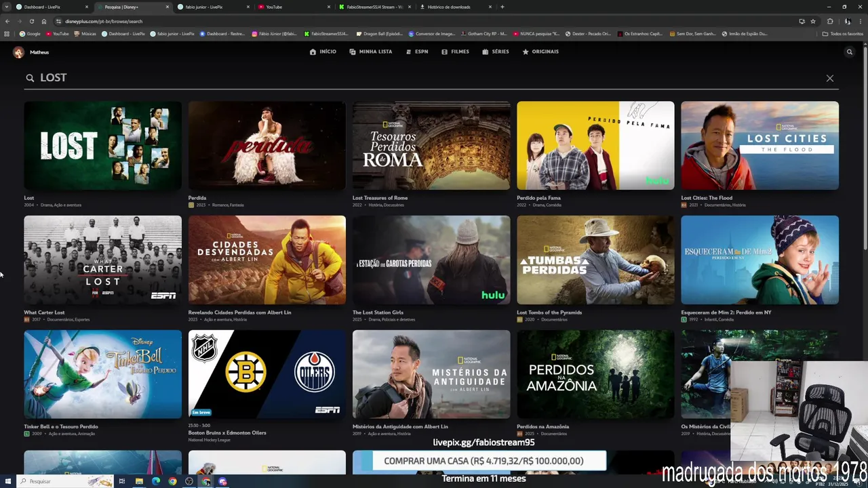Click the Windows taskbar Pesquisar search box

64,481
